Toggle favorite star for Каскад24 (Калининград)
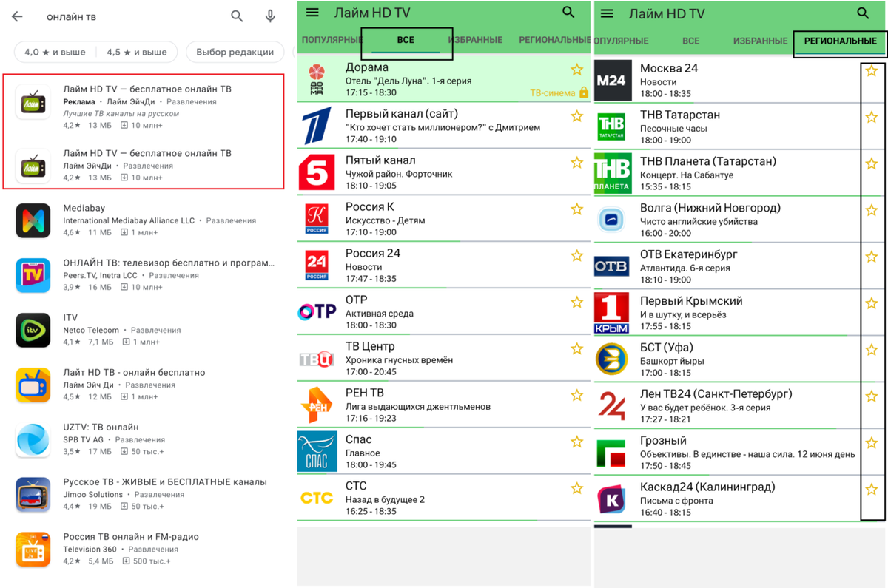The height and width of the screenshot is (588, 888). (872, 490)
